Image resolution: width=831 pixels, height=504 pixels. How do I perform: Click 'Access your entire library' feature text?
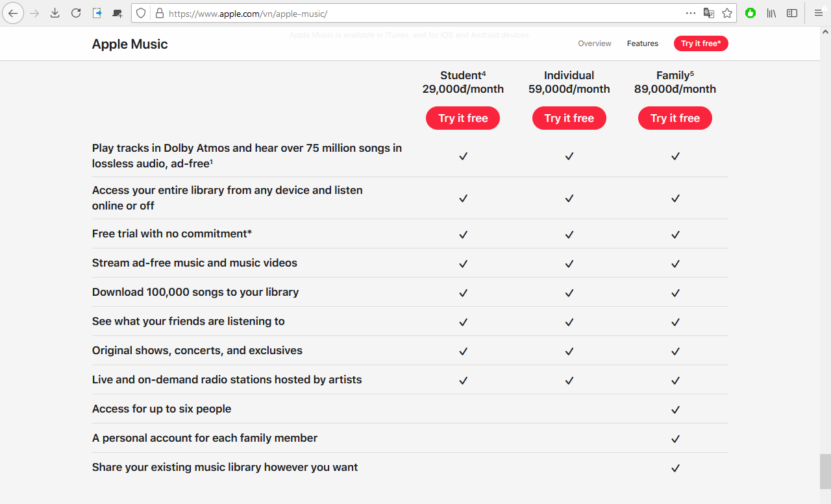pos(227,198)
